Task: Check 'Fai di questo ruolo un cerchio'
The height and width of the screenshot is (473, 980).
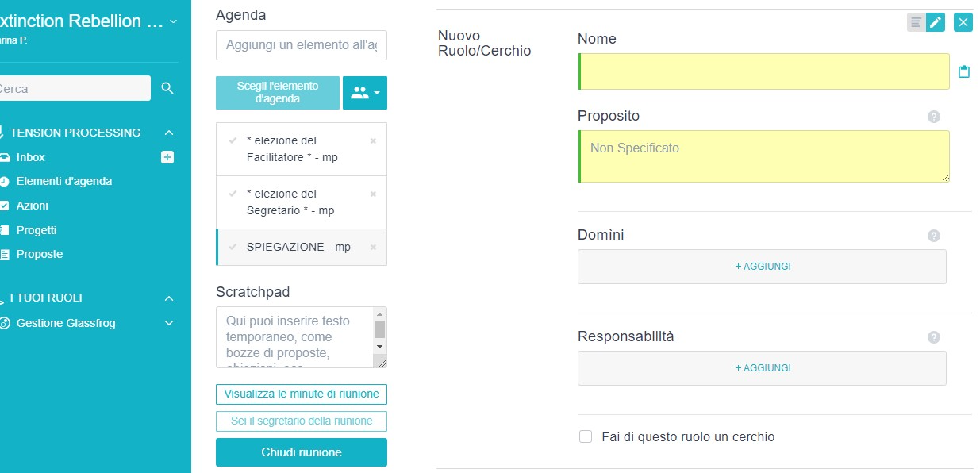Action: click(586, 436)
